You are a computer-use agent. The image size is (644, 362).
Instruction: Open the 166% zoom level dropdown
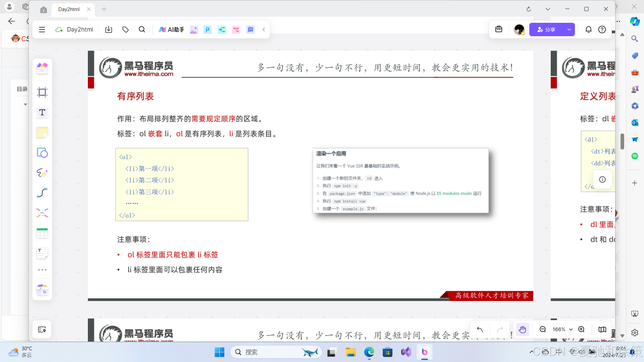(x=561, y=329)
